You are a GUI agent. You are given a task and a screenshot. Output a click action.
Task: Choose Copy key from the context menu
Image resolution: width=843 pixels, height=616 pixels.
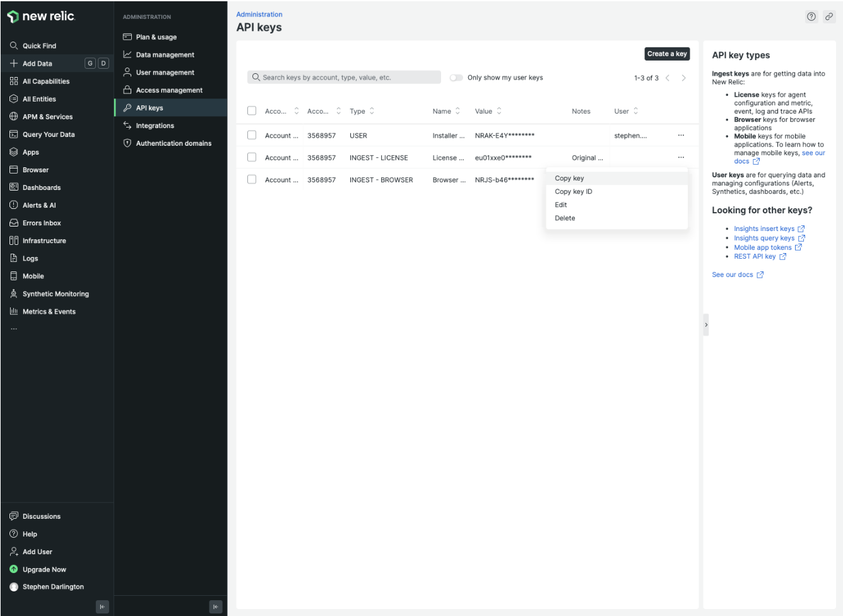point(616,178)
